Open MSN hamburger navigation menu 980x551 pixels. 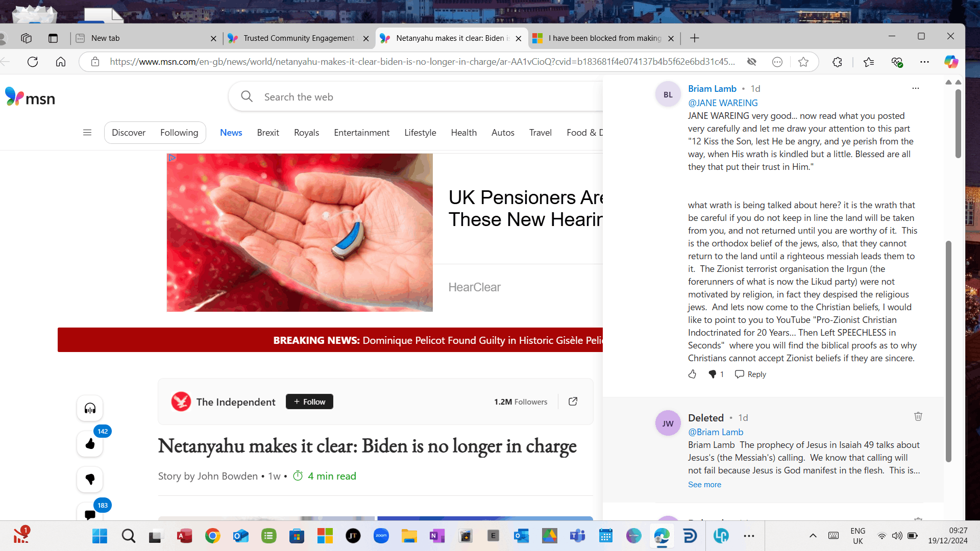(87, 133)
